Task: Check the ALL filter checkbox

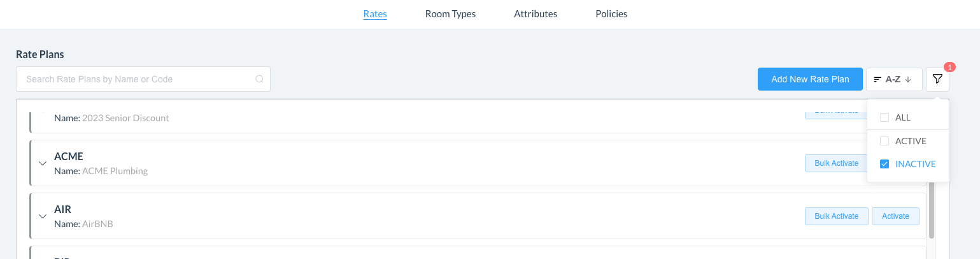Action: 884,117
